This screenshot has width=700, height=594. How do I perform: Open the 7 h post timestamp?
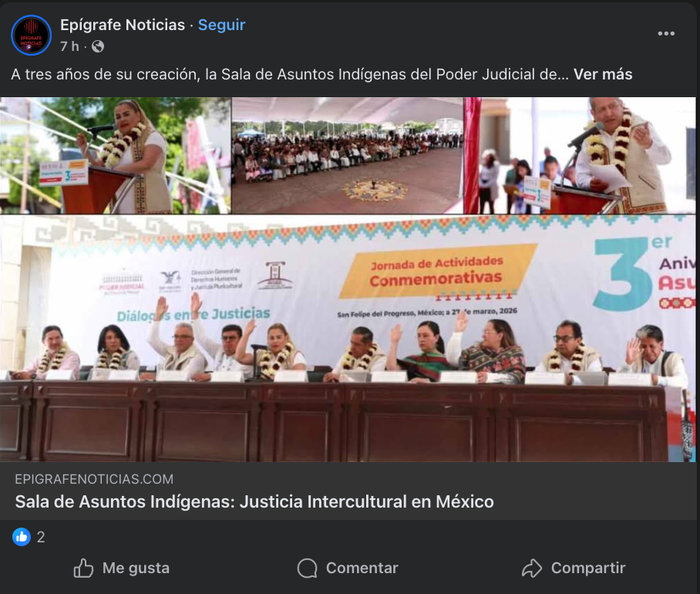coord(69,46)
